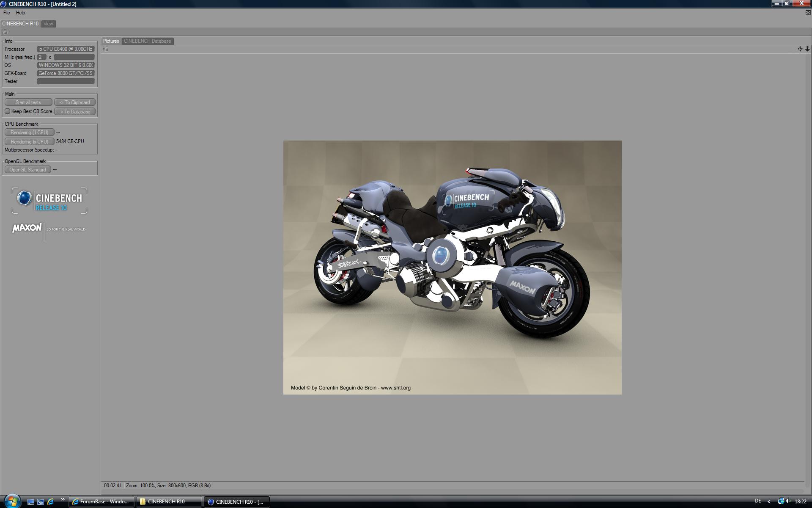
Task: Enable Keep Best CB Score checkbox
Action: pyautogui.click(x=7, y=111)
